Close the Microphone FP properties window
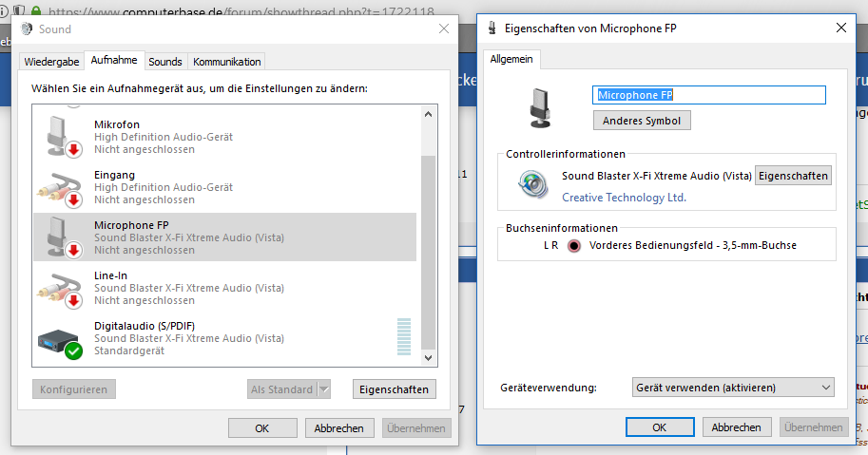The image size is (868, 455). pos(840,28)
